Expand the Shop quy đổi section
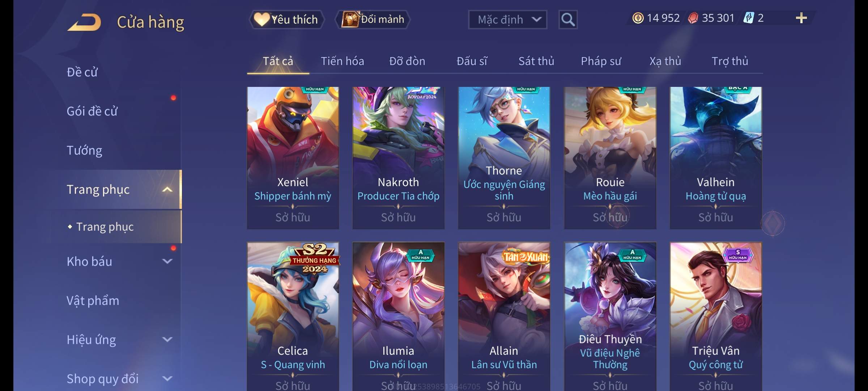The image size is (868, 391). (x=167, y=379)
